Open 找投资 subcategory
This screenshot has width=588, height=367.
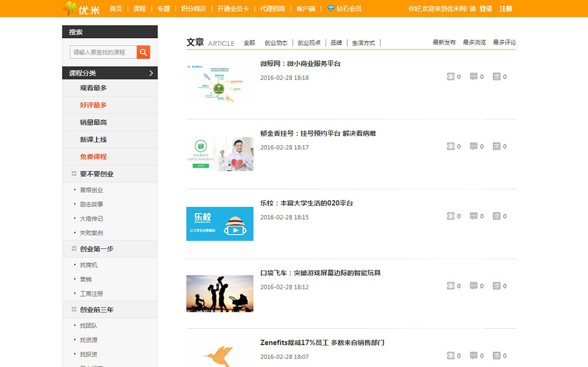89,354
